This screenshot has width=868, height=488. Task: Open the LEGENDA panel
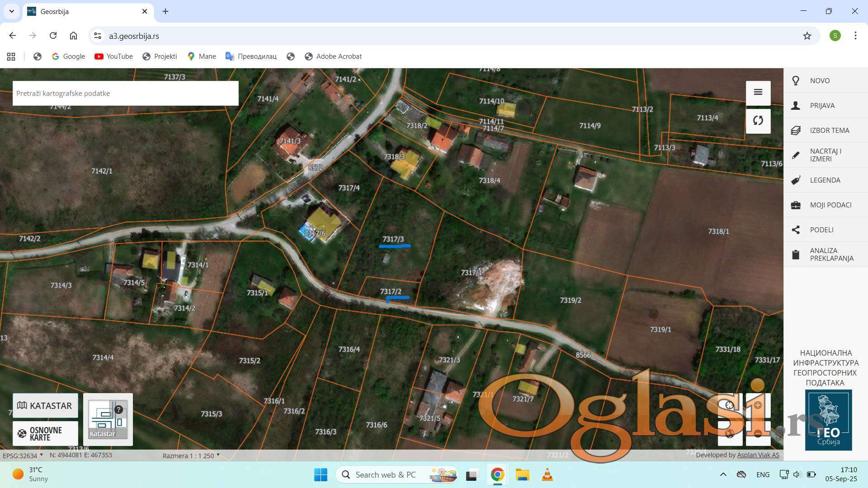pyautogui.click(x=825, y=180)
